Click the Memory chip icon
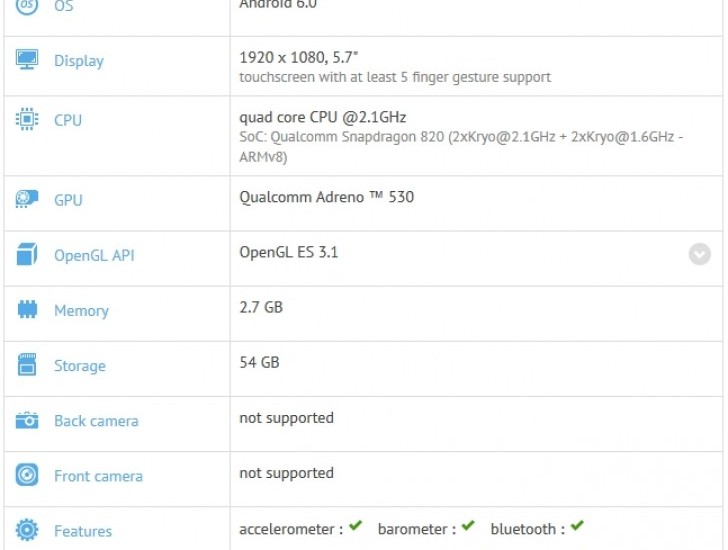 (27, 310)
